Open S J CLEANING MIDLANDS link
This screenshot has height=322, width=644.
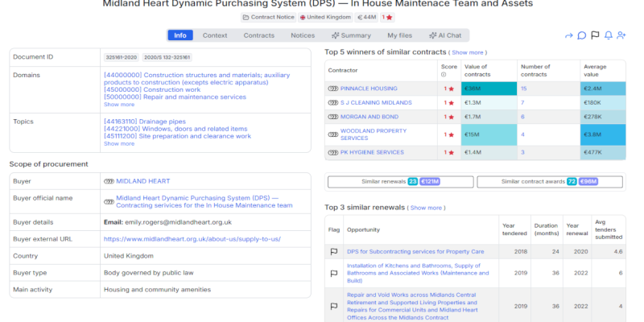(x=376, y=103)
